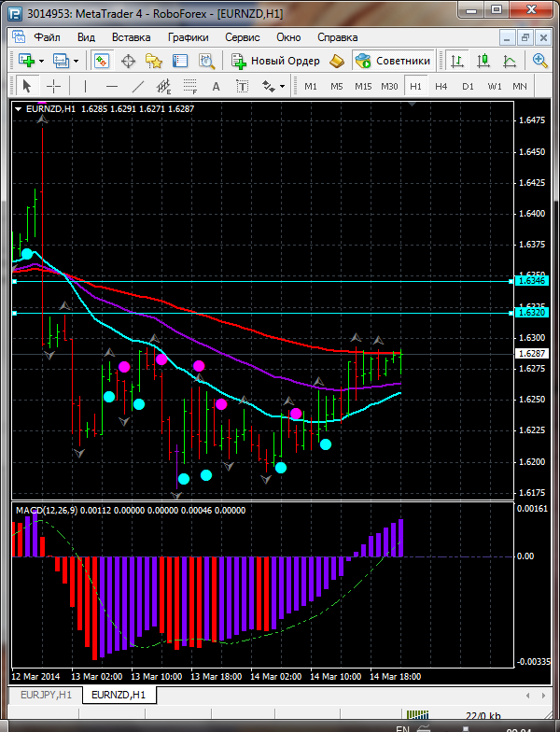Expand the New Chart dropdown arrow
Viewport: 560px width, 732px height.
pos(41,62)
